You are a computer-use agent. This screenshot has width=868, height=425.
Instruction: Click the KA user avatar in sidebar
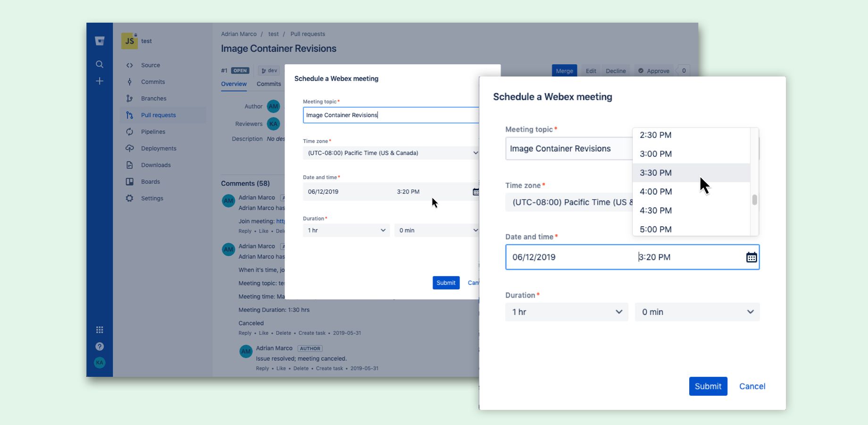tap(100, 363)
